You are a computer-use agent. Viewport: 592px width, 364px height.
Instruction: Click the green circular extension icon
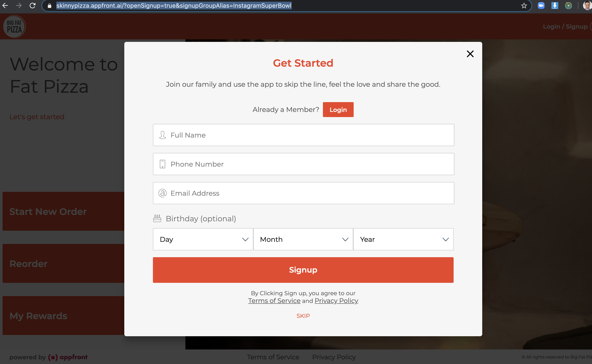(x=569, y=6)
